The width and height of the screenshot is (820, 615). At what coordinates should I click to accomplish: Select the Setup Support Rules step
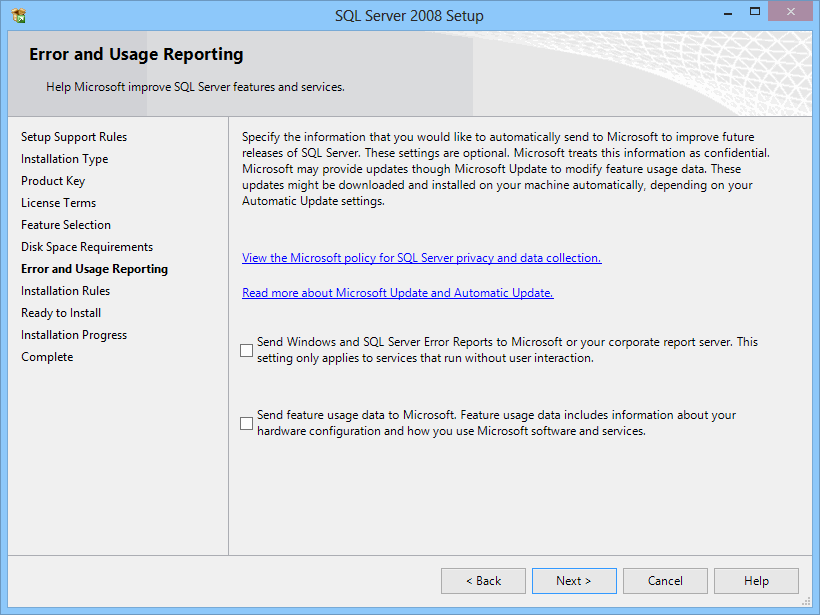(x=74, y=137)
